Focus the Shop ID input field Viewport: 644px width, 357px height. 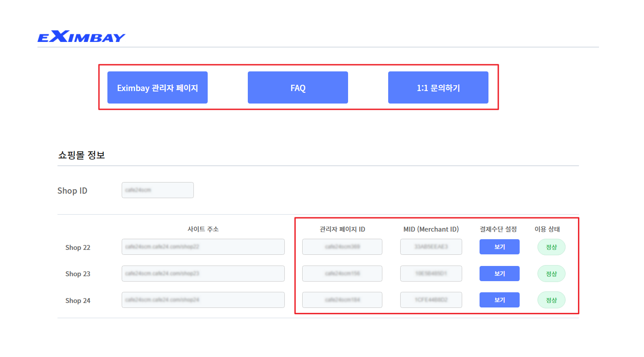158,190
